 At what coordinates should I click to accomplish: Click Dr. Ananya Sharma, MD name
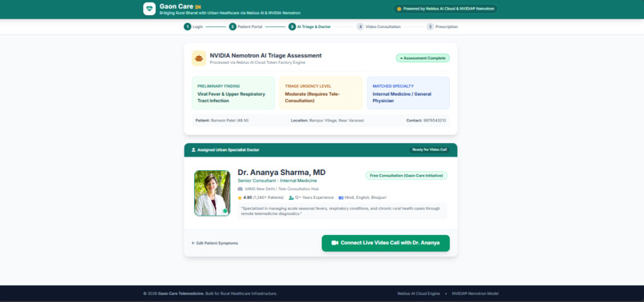[x=281, y=173]
